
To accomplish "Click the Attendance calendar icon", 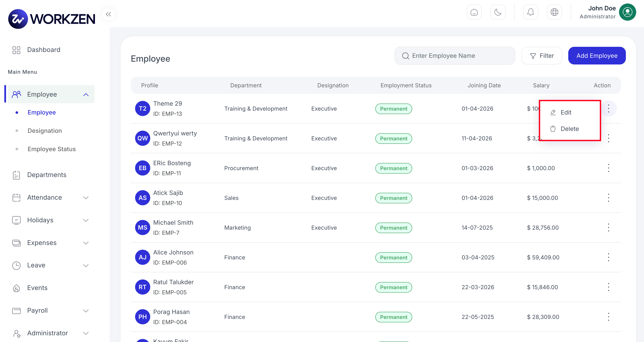I will click(x=16, y=198).
